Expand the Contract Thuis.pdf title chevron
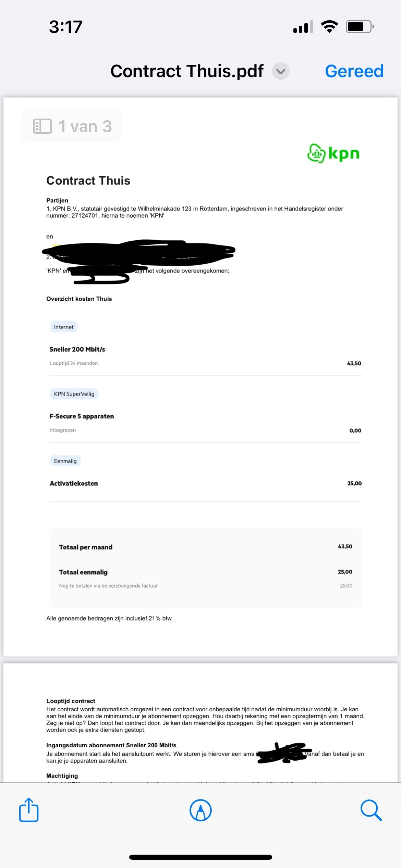Image resolution: width=401 pixels, height=868 pixels. [x=281, y=71]
